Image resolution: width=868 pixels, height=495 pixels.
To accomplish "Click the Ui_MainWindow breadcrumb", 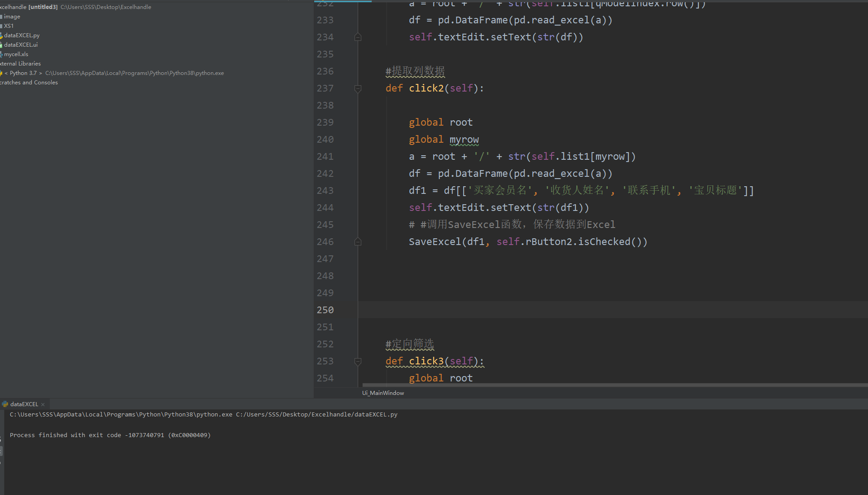I will (383, 393).
